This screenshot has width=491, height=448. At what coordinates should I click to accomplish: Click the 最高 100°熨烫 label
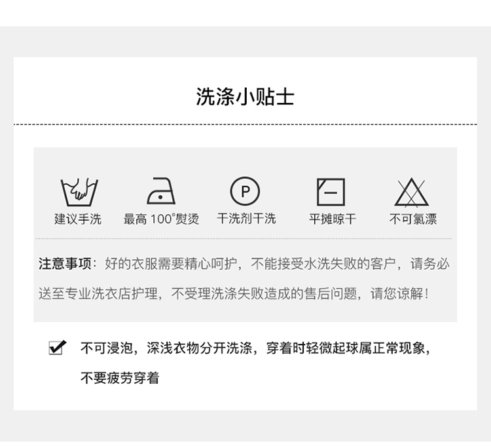[161, 219]
